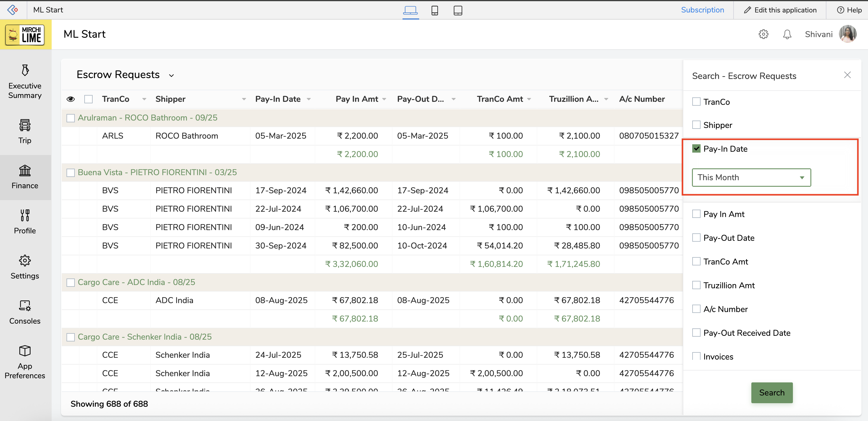Image resolution: width=868 pixels, height=421 pixels.
Task: Check the Cargo Care - ADC India group
Action: point(70,282)
